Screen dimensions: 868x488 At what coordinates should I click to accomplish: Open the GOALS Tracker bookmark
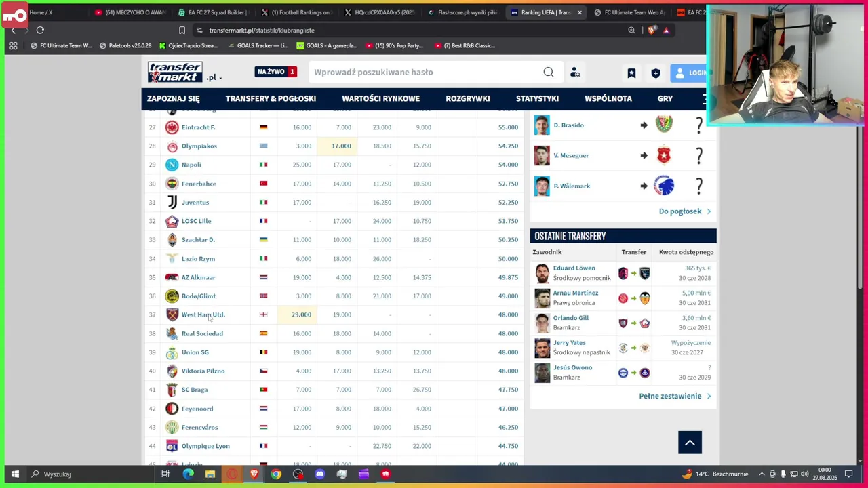pyautogui.click(x=258, y=46)
